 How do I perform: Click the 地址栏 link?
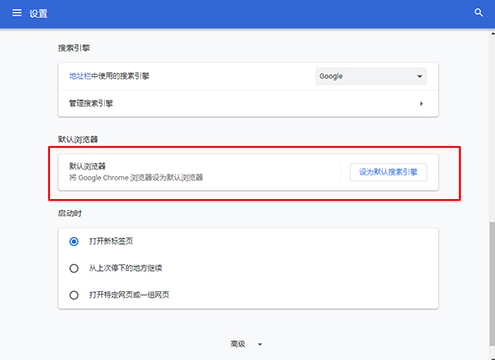[80, 76]
